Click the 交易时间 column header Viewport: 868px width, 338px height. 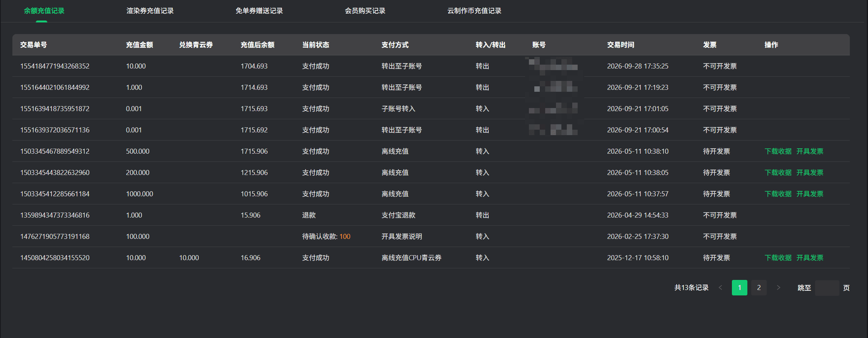pyautogui.click(x=621, y=45)
